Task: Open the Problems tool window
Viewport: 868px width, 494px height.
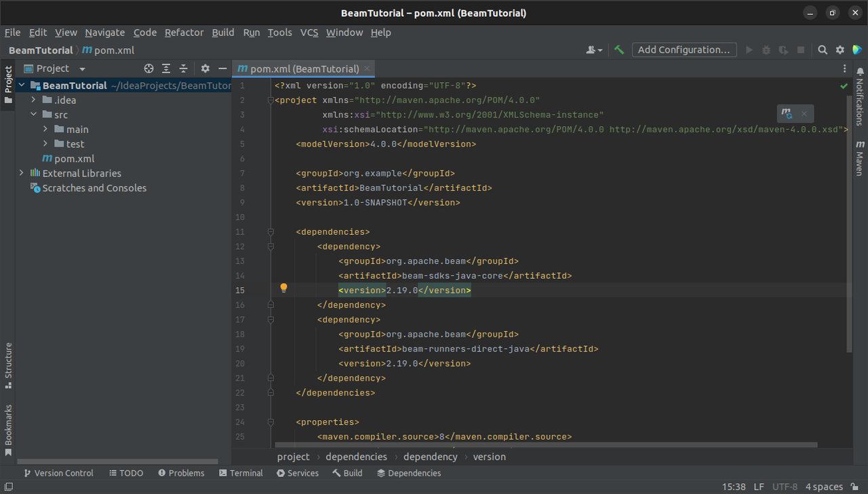Action: [x=181, y=473]
